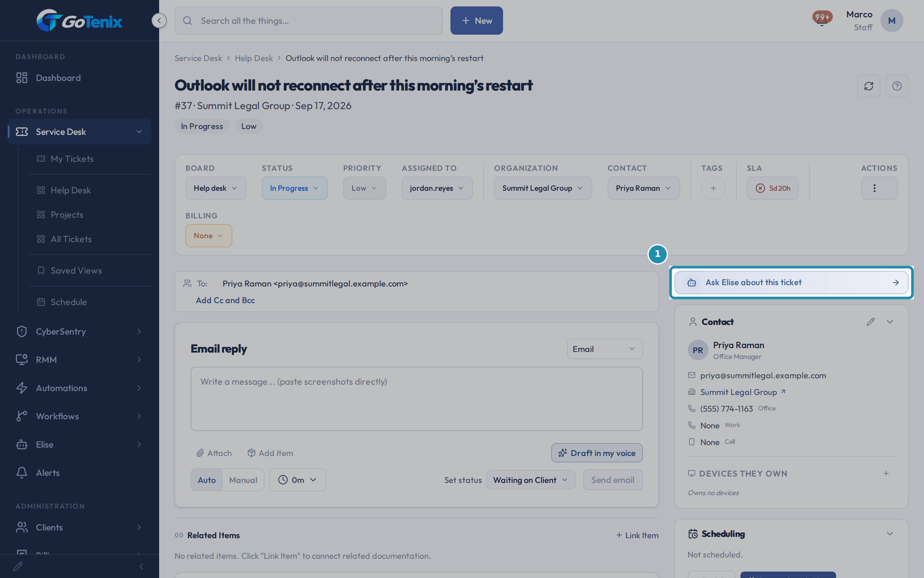Screen dimensions: 924x578
Task: Open the ticket Actions three-dot menu
Action: (x=879, y=188)
